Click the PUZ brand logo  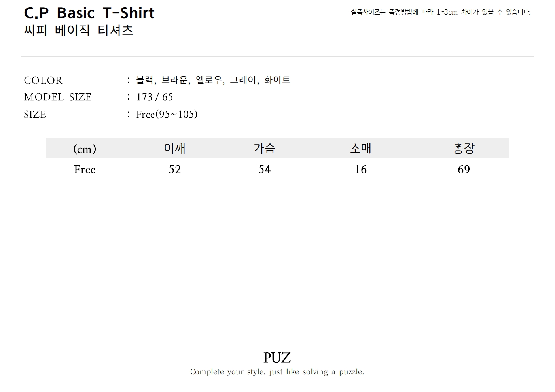(x=277, y=358)
